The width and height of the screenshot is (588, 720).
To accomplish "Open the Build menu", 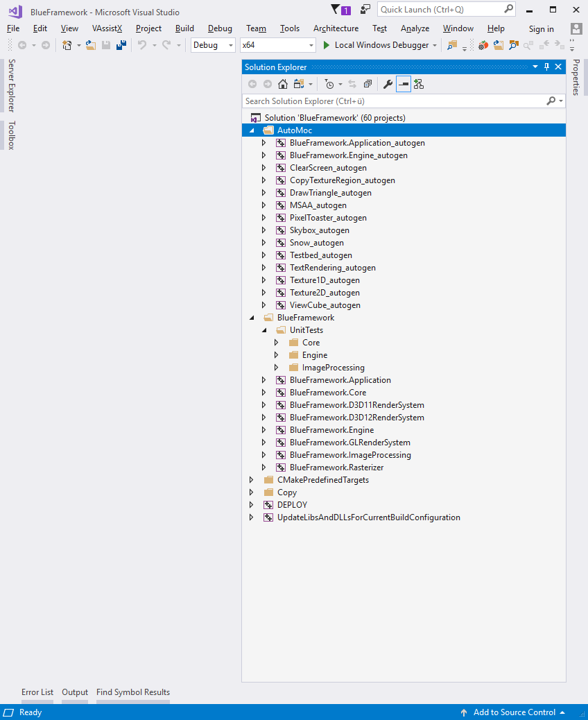I will tap(184, 28).
